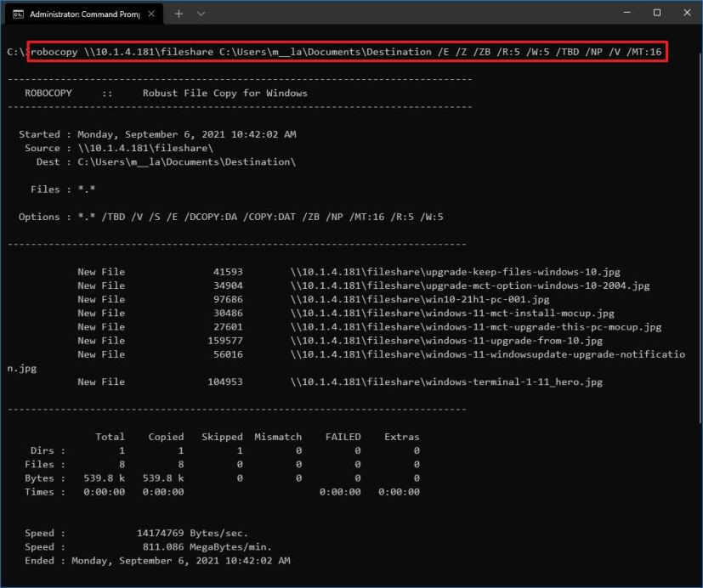Select the Administrator: Command Prompt tab
The height and width of the screenshot is (588, 703).
[85, 14]
